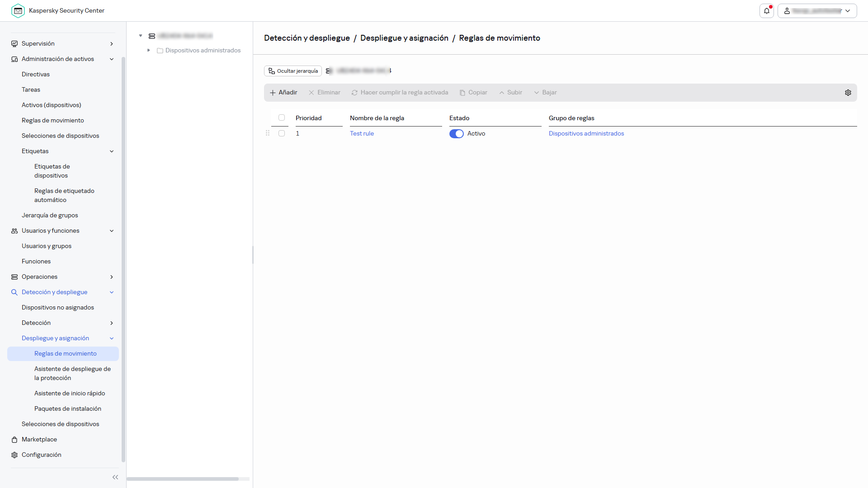Open table column settings gear

[848, 93]
